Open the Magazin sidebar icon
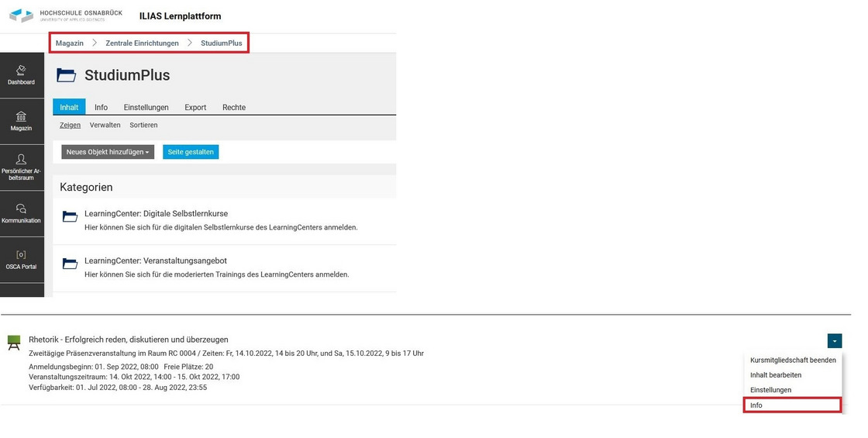The height and width of the screenshot is (438, 868). [x=22, y=121]
